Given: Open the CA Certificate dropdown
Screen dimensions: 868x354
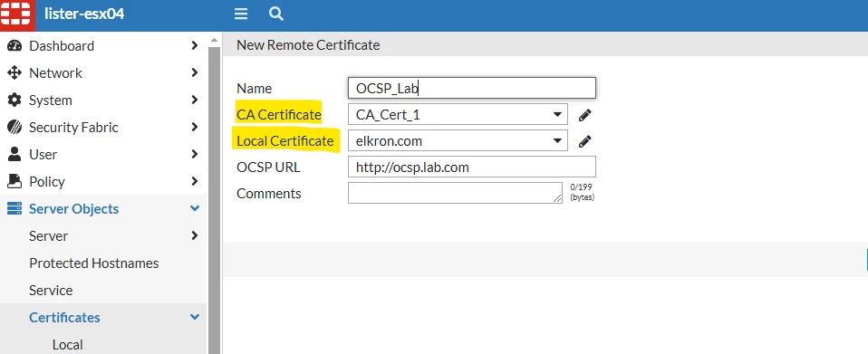Looking at the screenshot, I should tap(458, 114).
